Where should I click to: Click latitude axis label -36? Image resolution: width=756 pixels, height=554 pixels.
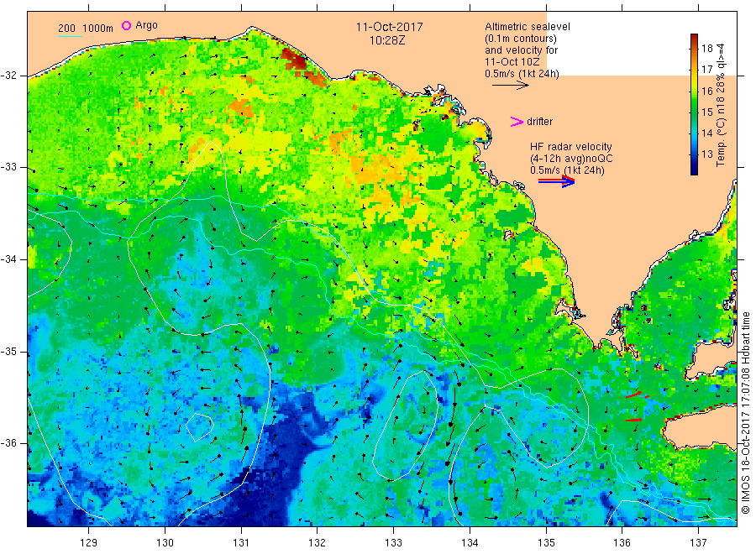[x=8, y=443]
